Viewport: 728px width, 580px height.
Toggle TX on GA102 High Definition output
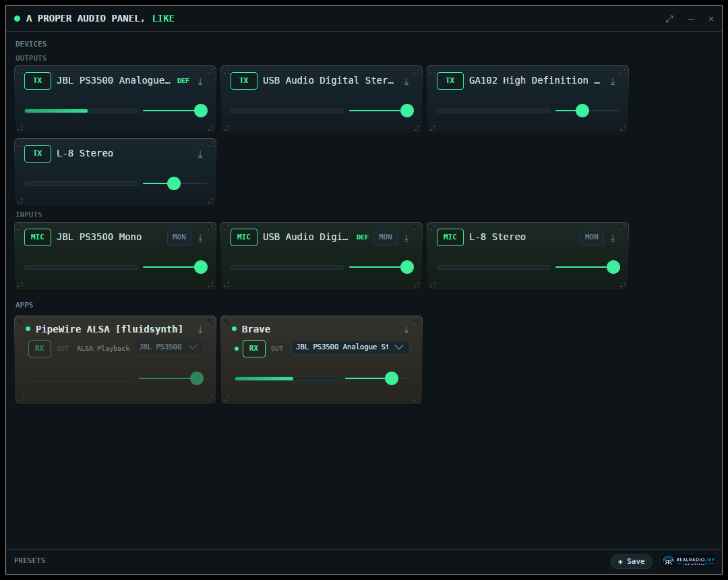point(450,81)
